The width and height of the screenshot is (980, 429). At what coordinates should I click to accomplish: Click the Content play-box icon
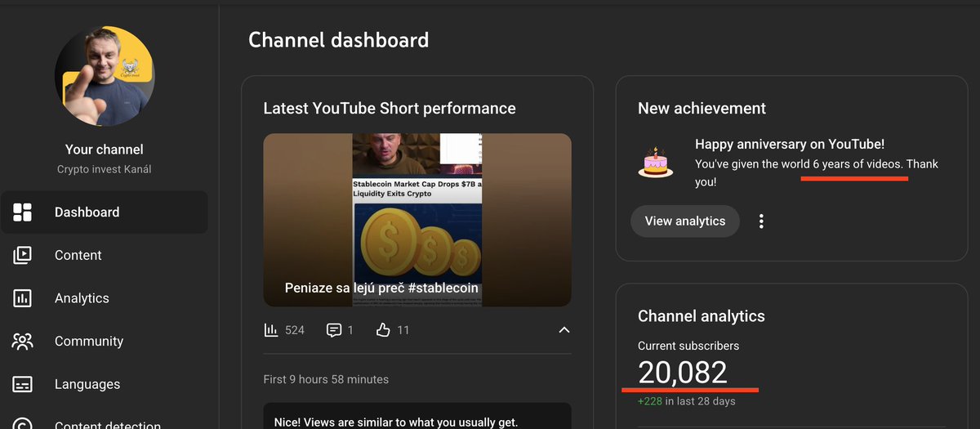coord(23,256)
